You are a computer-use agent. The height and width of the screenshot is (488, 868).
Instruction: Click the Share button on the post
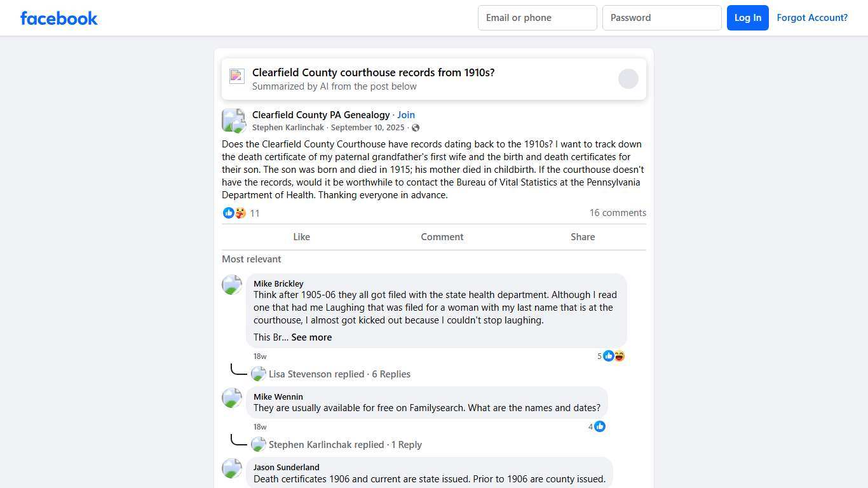[582, 237]
